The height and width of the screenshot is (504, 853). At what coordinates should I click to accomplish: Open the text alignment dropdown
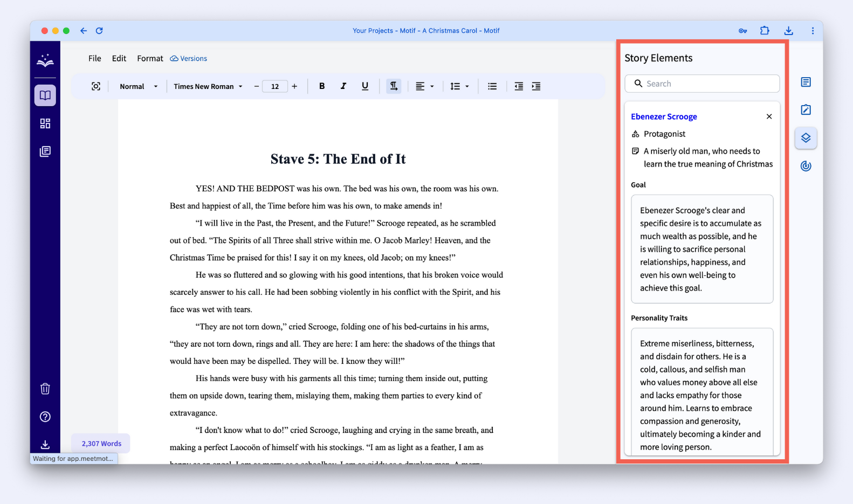click(424, 86)
